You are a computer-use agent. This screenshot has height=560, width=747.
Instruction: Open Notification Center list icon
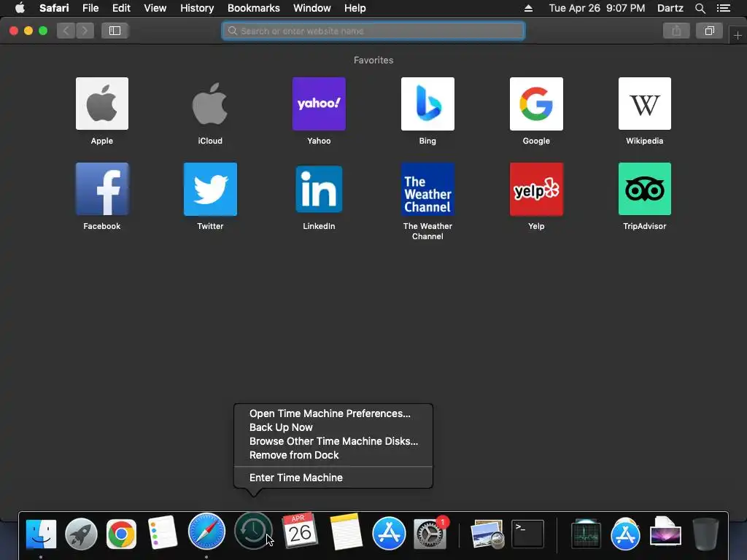pyautogui.click(x=723, y=8)
